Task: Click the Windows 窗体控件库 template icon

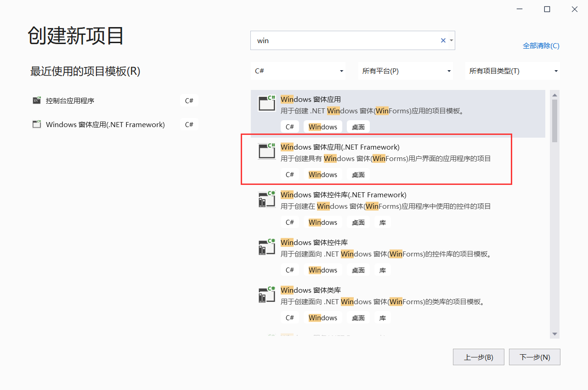Action: click(266, 247)
